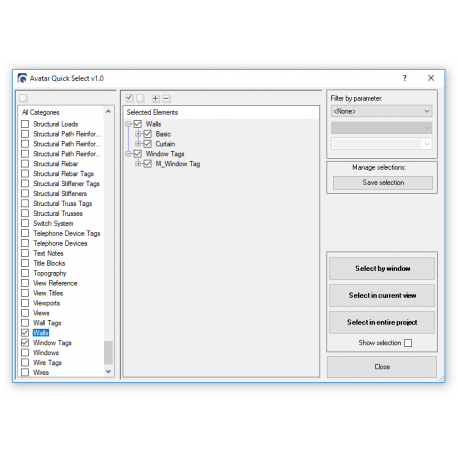This screenshot has width=458, height=458.
Task: Click the All Categories header
Action: [41, 112]
